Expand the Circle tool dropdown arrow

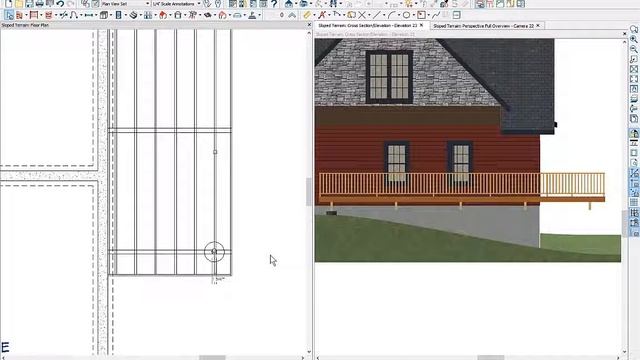pos(413,16)
